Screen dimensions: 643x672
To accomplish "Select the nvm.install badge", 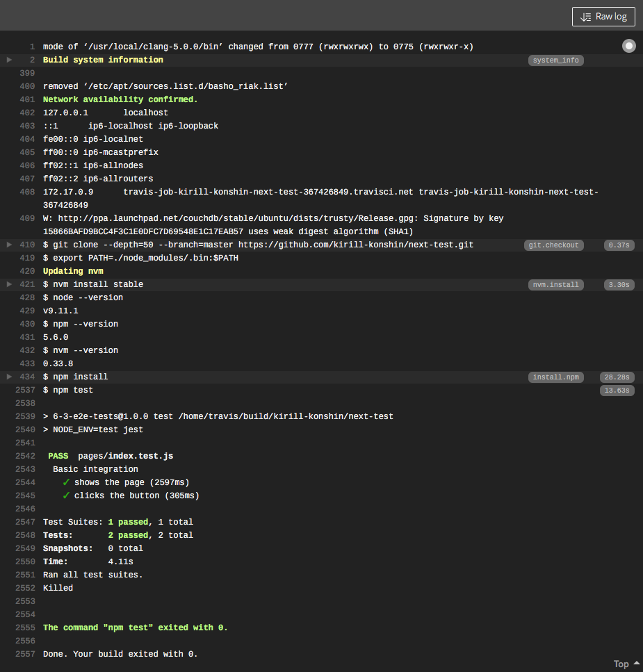I will 555,285.
